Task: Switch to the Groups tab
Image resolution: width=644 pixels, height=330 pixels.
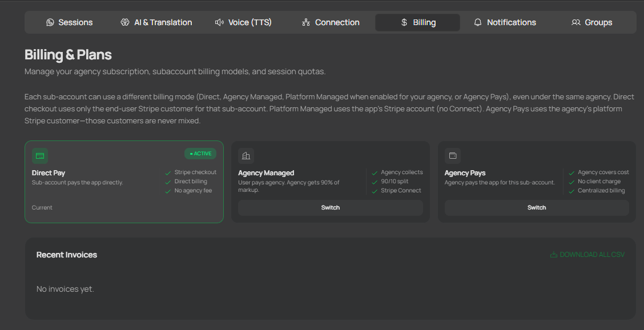Action: pyautogui.click(x=591, y=23)
